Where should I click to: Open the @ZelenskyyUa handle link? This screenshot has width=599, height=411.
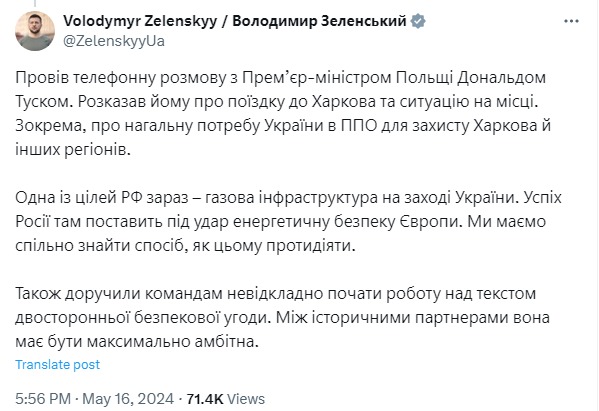[x=114, y=41]
